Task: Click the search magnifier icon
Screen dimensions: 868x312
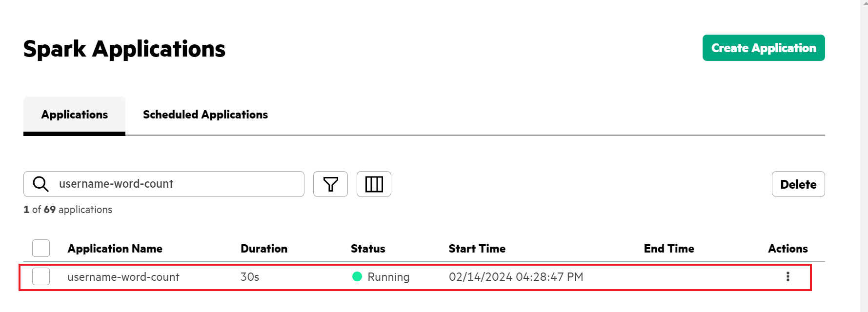Action: tap(40, 184)
